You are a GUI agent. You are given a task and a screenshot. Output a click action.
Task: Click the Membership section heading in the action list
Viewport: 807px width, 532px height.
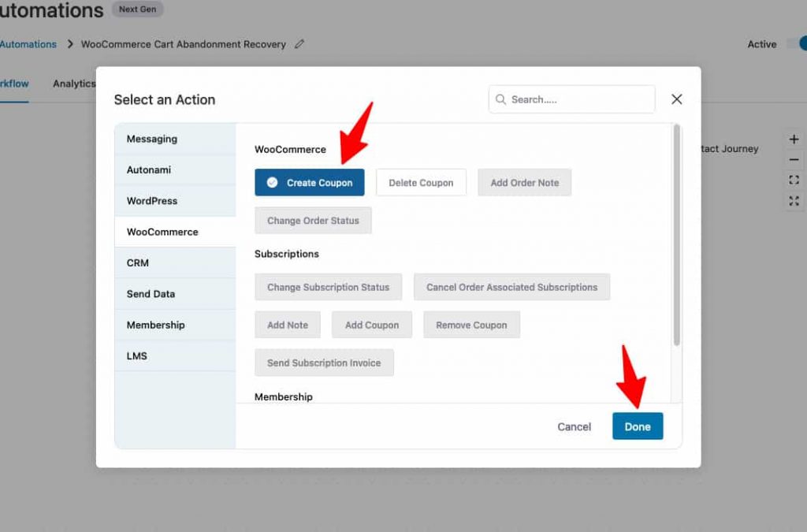coord(284,396)
